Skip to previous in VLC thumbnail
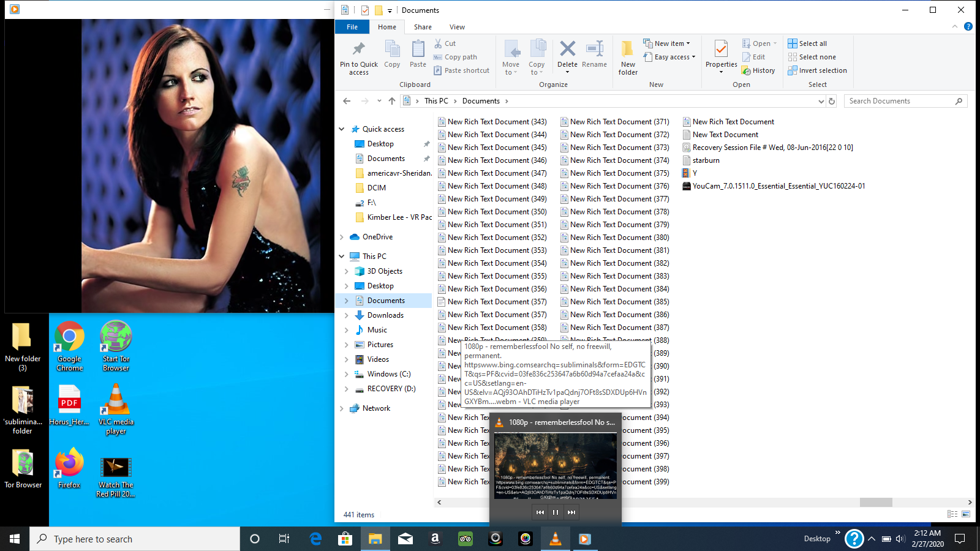 click(x=540, y=512)
